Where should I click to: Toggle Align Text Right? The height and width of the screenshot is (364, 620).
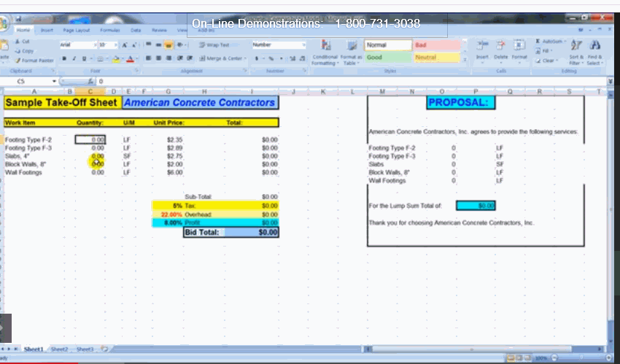pos(168,58)
